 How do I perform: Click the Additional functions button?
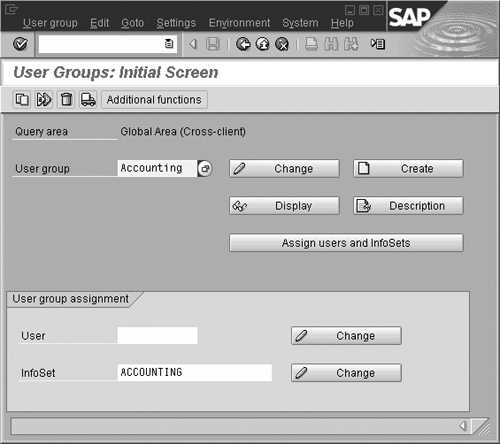point(154,99)
